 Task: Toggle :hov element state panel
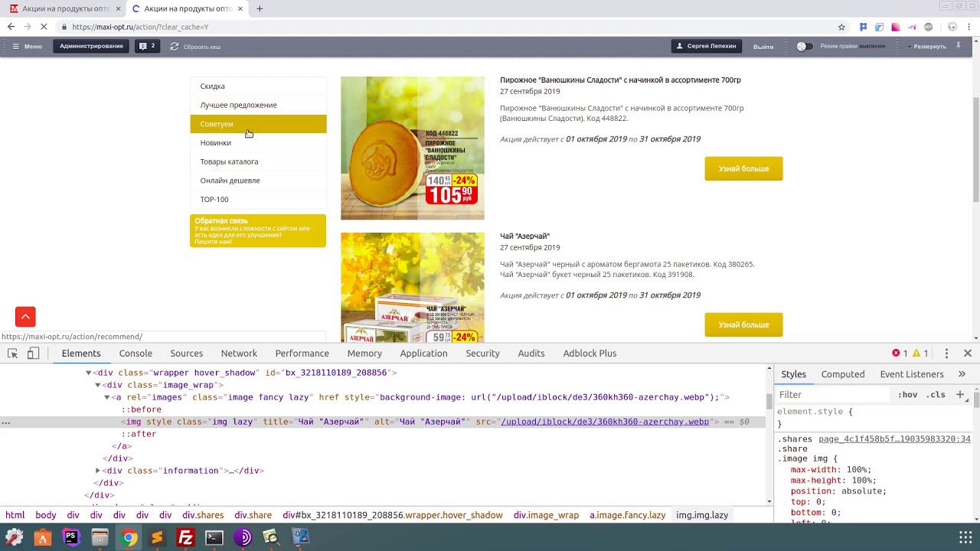pyautogui.click(x=908, y=395)
